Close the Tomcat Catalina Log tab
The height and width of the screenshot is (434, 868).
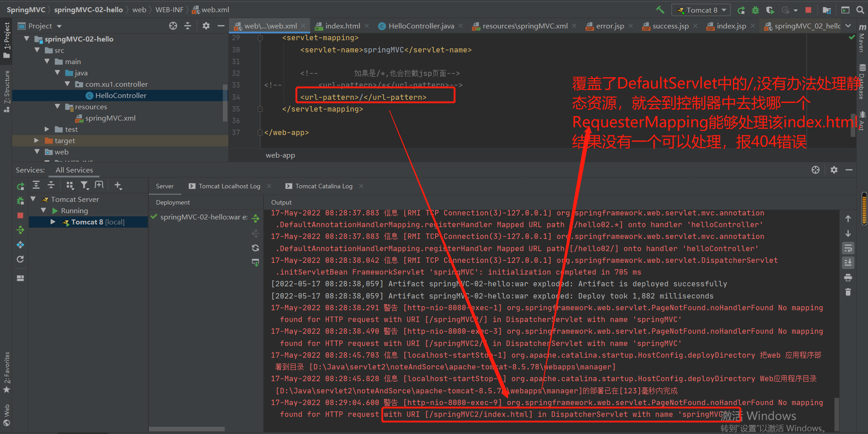point(361,186)
